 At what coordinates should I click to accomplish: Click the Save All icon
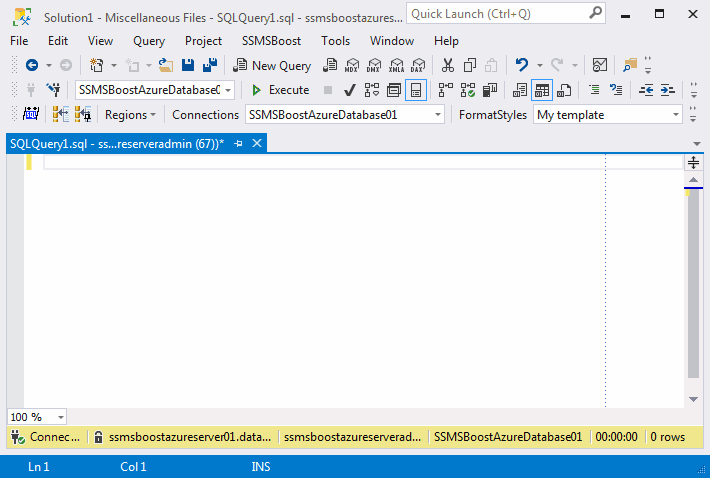[x=210, y=65]
